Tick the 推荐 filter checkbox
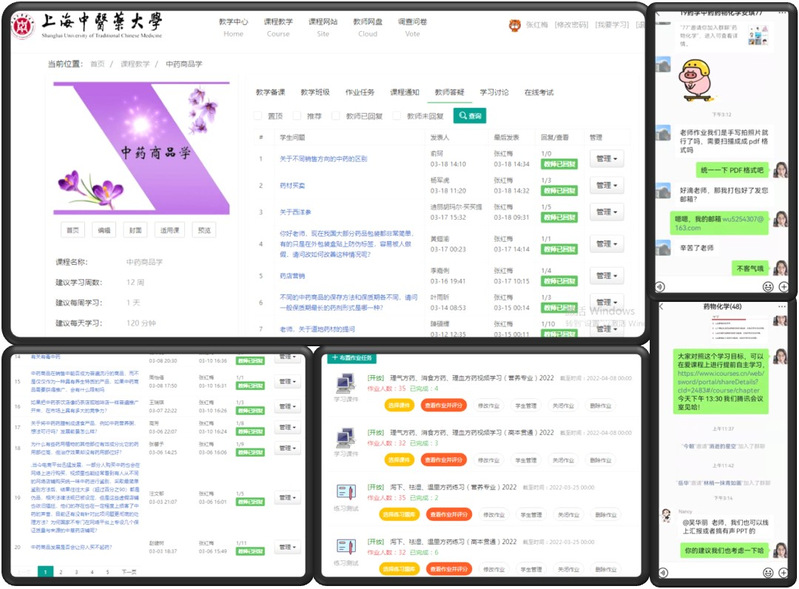 299,116
